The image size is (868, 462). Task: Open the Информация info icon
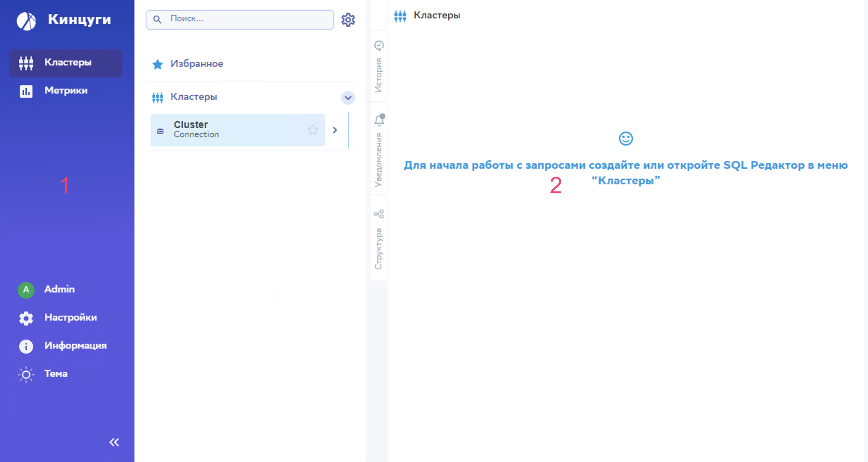click(x=26, y=346)
